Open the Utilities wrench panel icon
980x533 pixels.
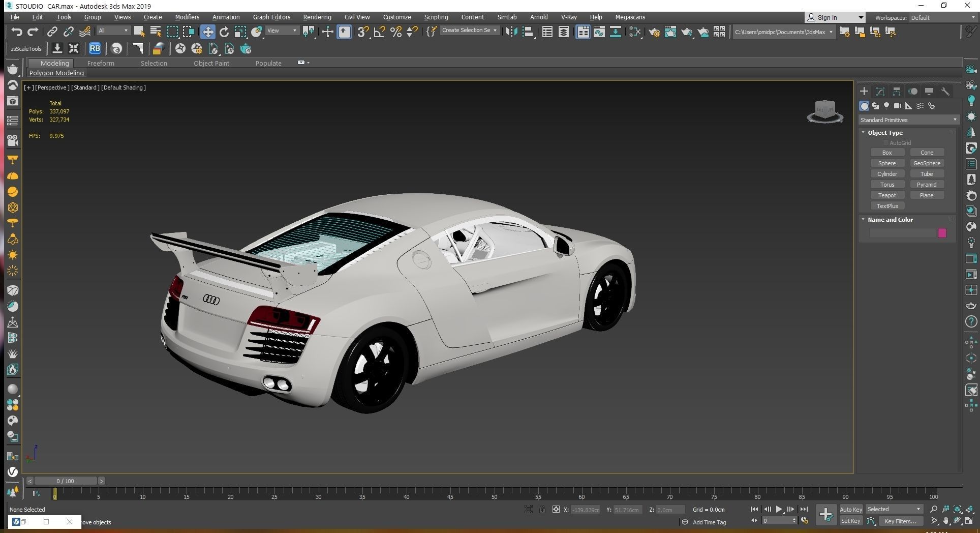pyautogui.click(x=945, y=92)
